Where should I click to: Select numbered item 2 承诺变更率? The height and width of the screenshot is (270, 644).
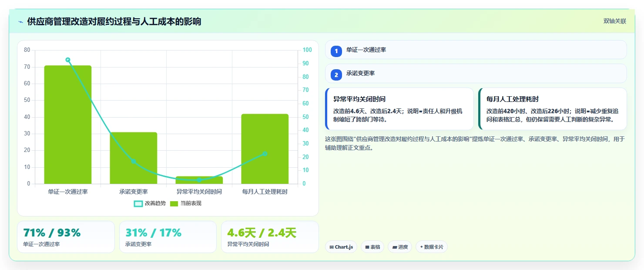click(476, 74)
